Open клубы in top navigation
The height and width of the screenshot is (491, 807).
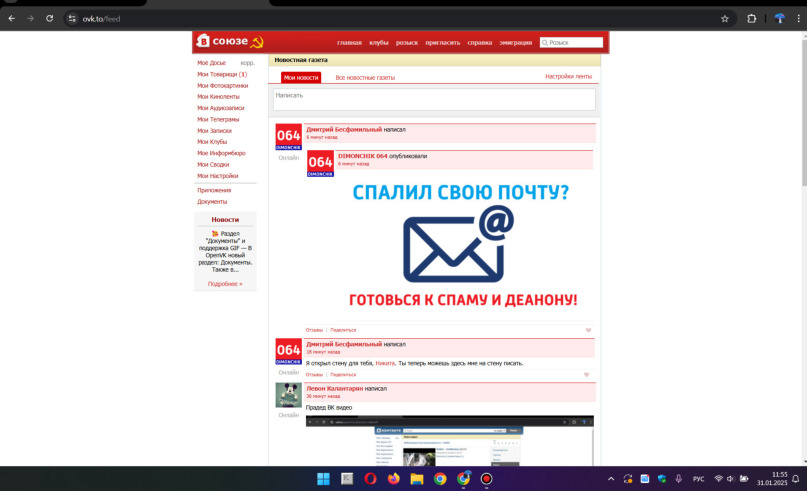(x=379, y=43)
